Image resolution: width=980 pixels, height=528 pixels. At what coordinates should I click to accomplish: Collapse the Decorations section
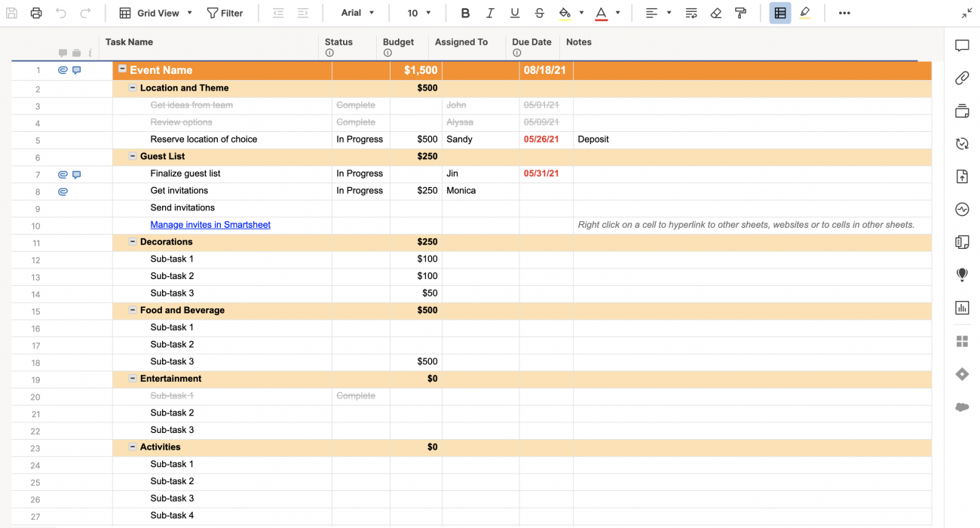click(133, 243)
